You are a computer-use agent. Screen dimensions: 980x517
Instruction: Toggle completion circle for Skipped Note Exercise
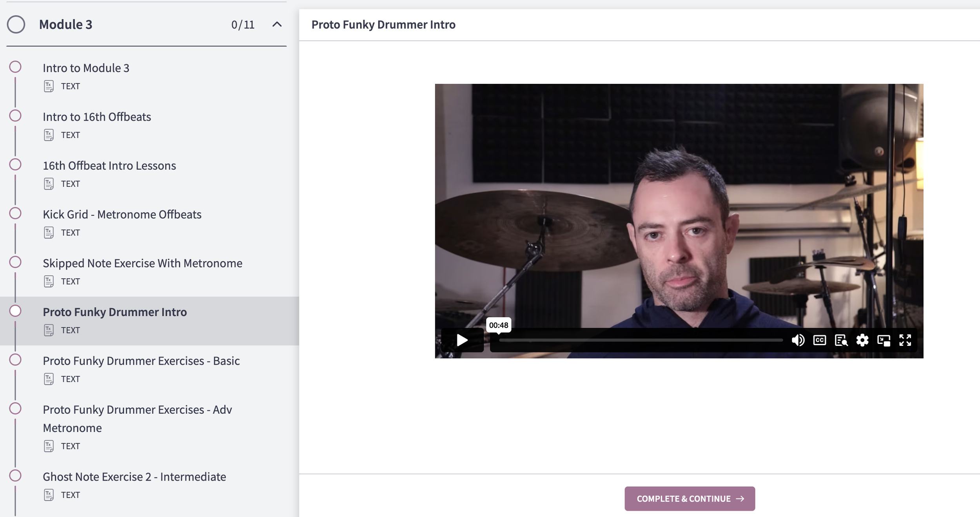[15, 262]
